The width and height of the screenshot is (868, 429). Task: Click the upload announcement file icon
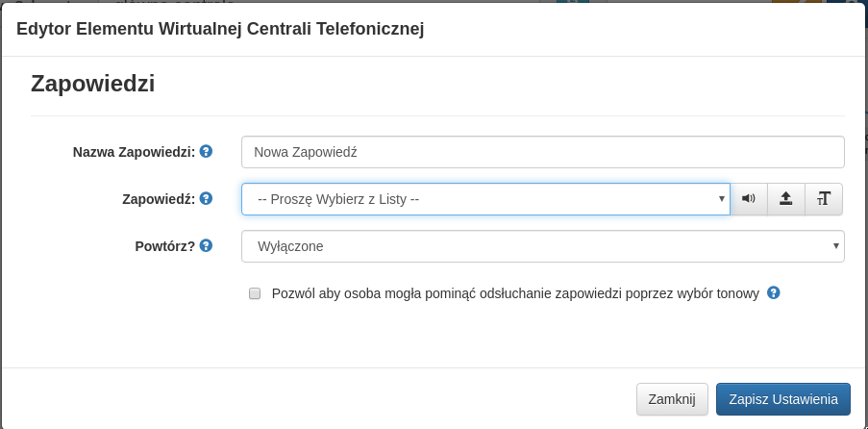(x=785, y=199)
